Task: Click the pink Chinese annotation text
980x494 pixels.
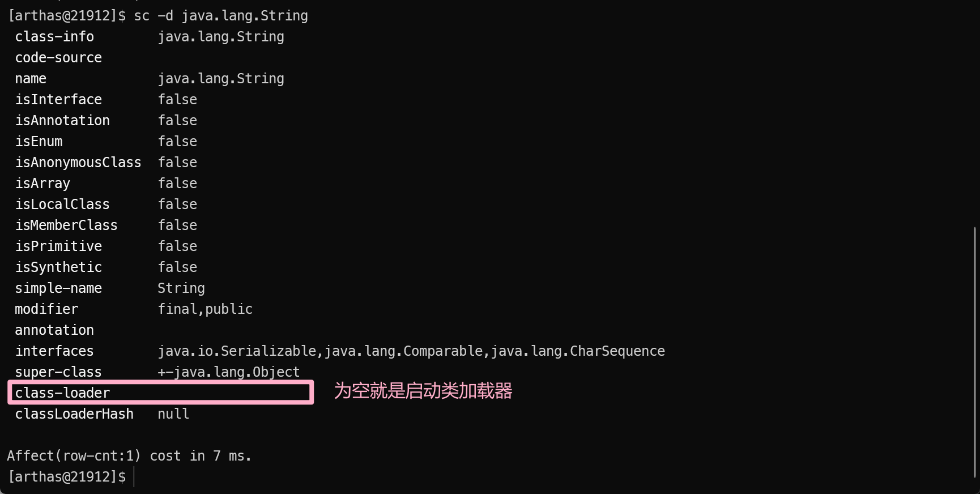Action: point(423,391)
